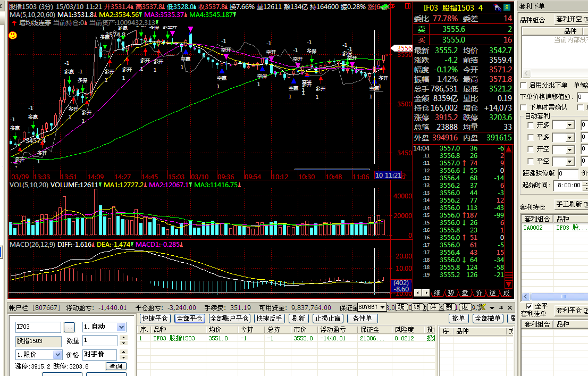588x376 pixels.
Task: Click the 条件单 button
Action: pyautogui.click(x=362, y=319)
